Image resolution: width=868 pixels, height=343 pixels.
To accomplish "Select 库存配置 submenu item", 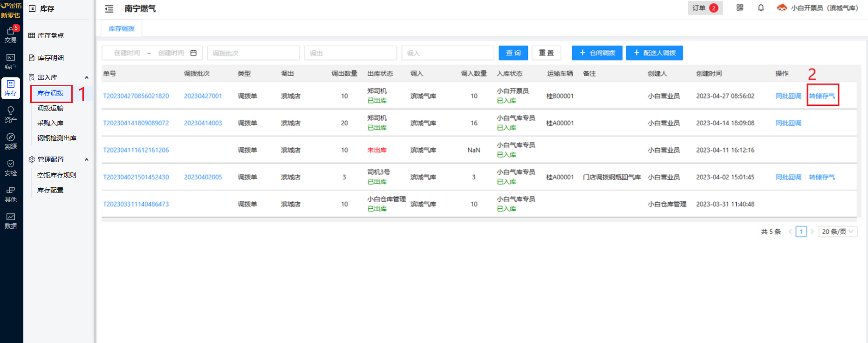I will tap(50, 190).
